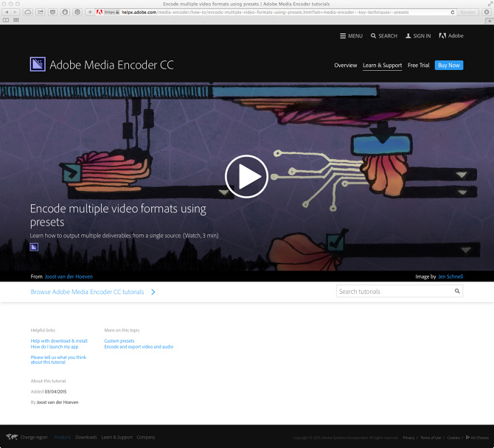494x448 pixels.
Task: Open Please tell us what you think link
Action: pyautogui.click(x=58, y=360)
